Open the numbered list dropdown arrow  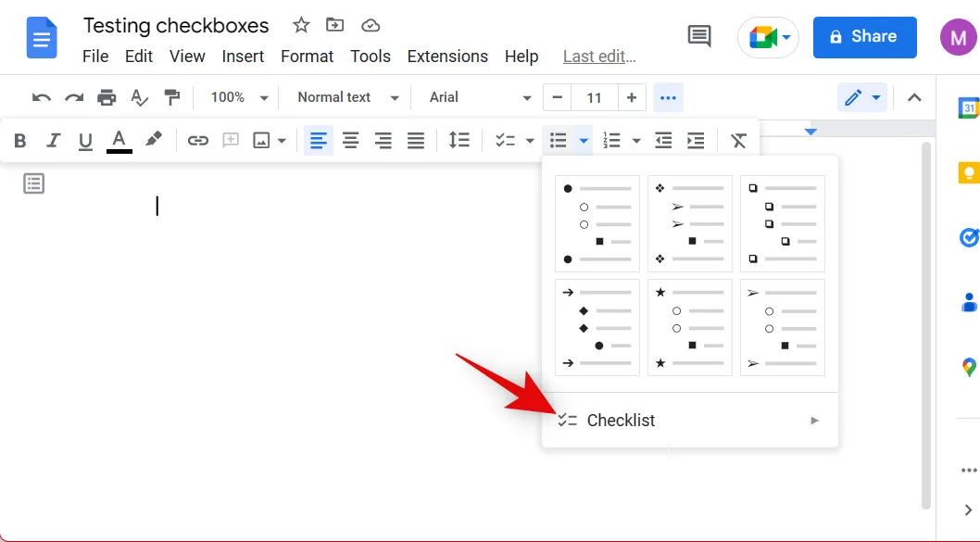pos(636,141)
